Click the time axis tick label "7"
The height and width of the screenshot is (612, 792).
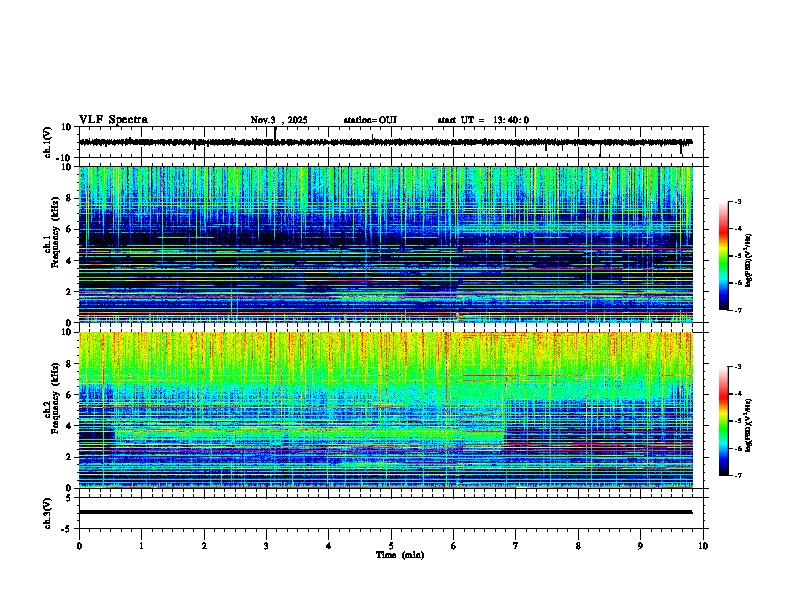[x=516, y=546]
